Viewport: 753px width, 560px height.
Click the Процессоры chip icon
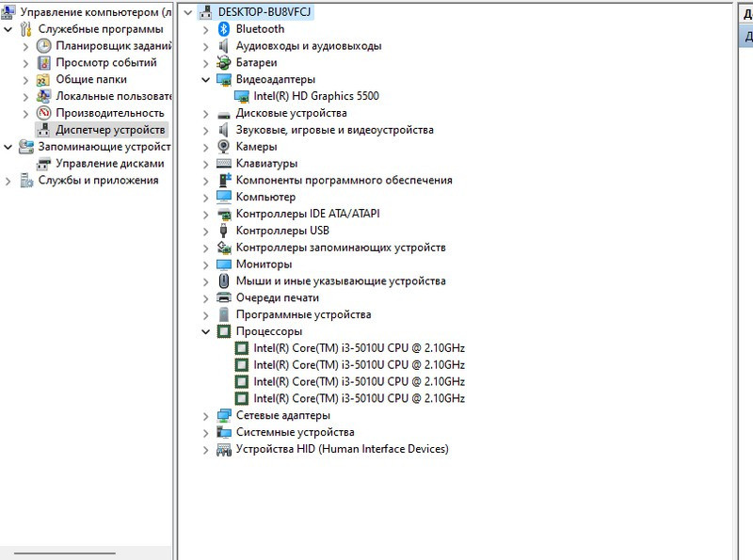point(224,331)
